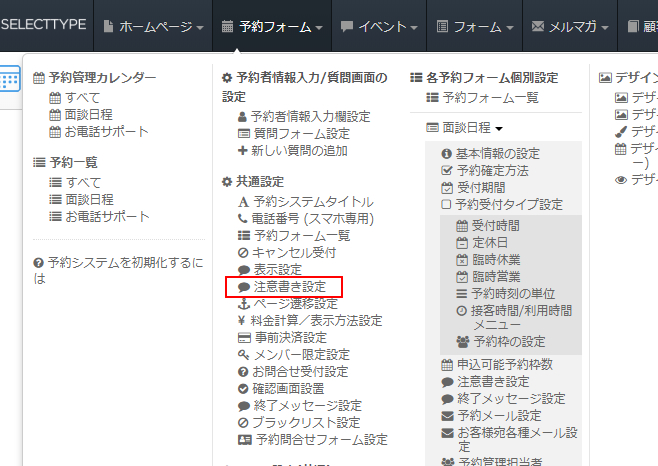Click the person icon for 予約者情報入力欄設定
The image size is (658, 466).
click(x=243, y=116)
